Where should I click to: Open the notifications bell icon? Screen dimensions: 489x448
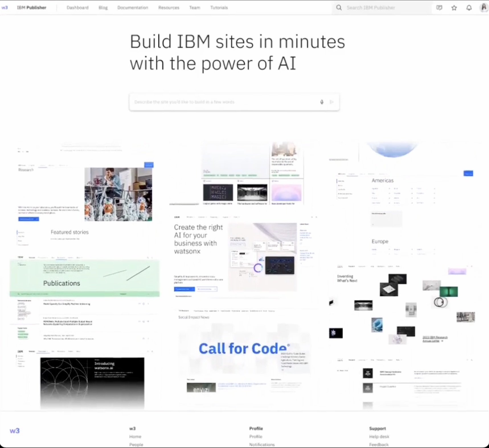point(469,8)
